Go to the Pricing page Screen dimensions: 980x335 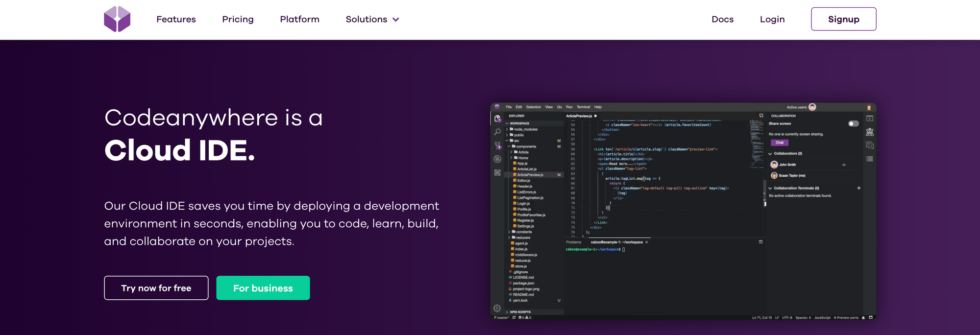tap(238, 19)
